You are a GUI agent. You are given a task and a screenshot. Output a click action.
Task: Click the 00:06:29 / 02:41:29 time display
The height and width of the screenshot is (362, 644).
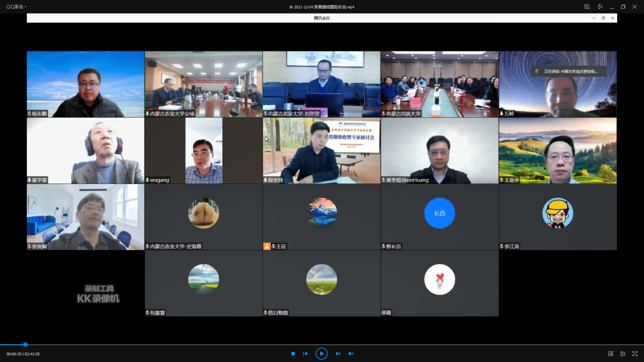click(23, 354)
